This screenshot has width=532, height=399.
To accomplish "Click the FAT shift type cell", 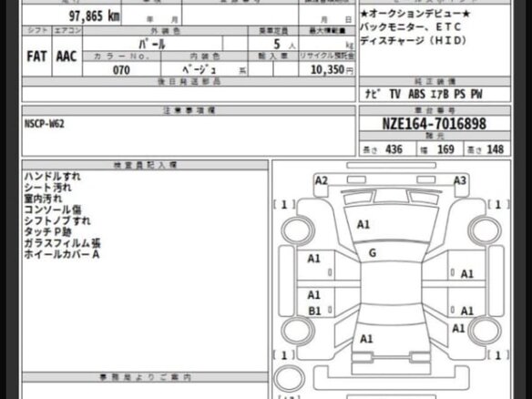I will [36, 56].
